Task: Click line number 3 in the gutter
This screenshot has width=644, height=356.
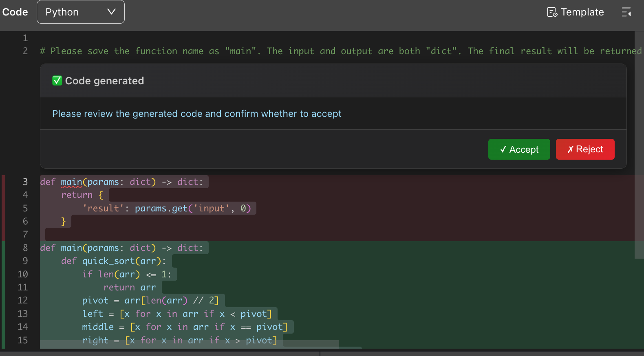Action: point(25,182)
